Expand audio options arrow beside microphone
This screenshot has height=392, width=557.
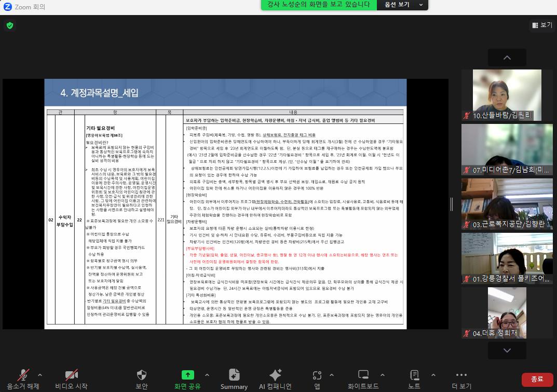point(40,374)
